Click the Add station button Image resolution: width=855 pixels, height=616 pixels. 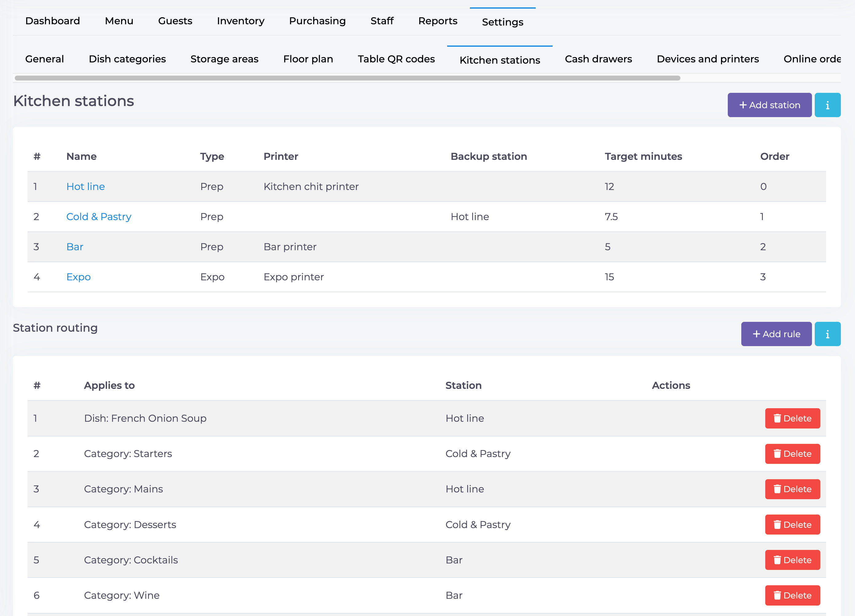pyautogui.click(x=770, y=105)
